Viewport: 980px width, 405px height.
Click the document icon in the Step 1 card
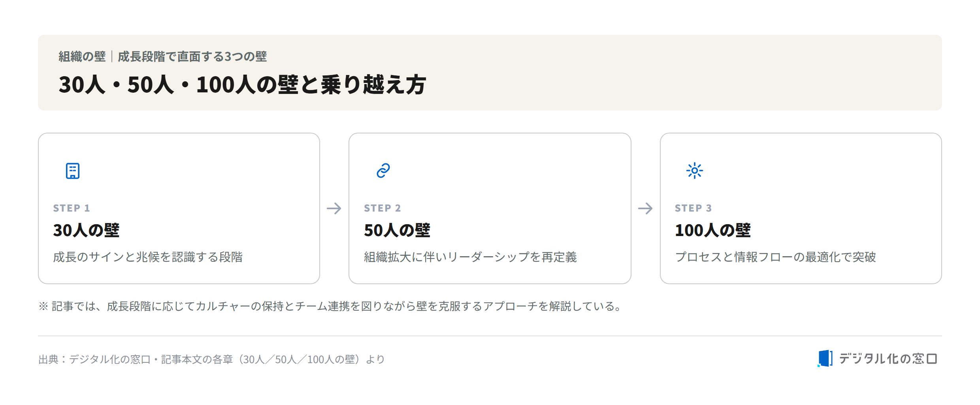pyautogui.click(x=73, y=171)
